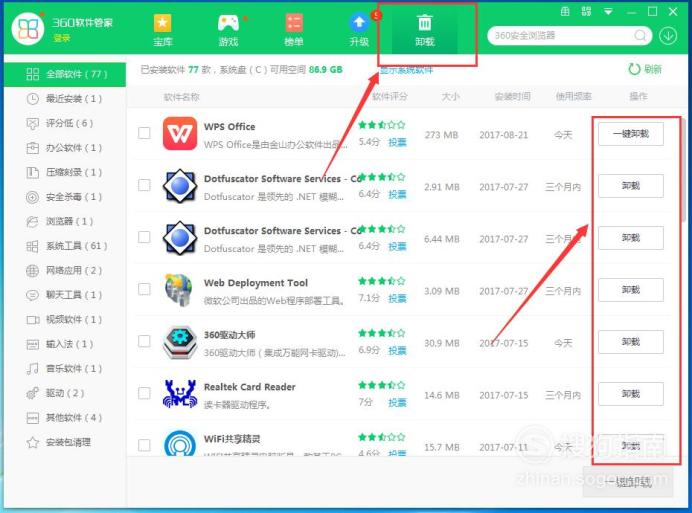
Task: Check the 360驱动大师 checkbox
Action: pyautogui.click(x=144, y=341)
